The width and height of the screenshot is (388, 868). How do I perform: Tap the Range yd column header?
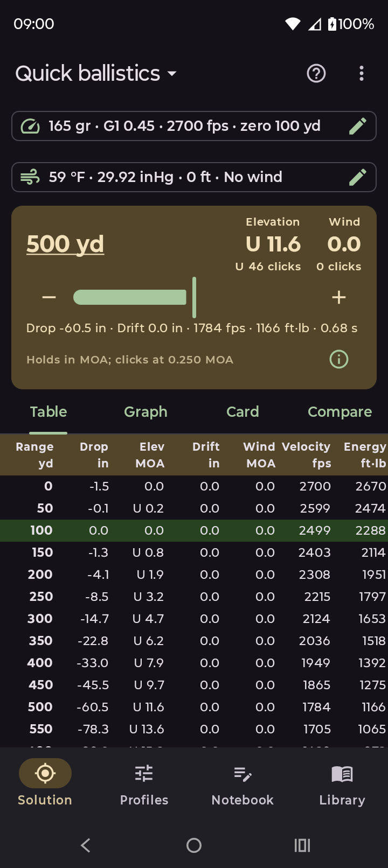35,455
